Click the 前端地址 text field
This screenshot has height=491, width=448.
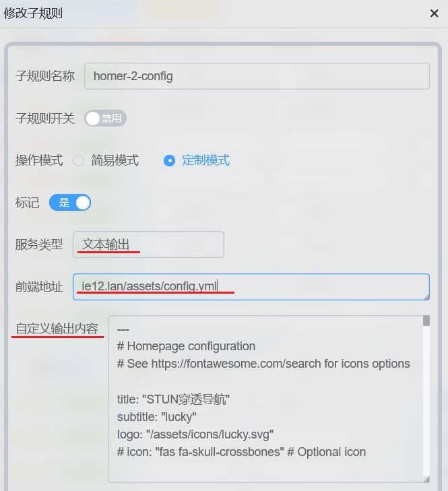[251, 287]
